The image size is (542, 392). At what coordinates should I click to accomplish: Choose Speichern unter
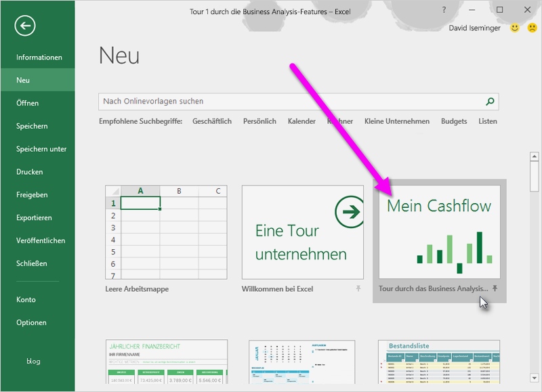pyautogui.click(x=38, y=149)
